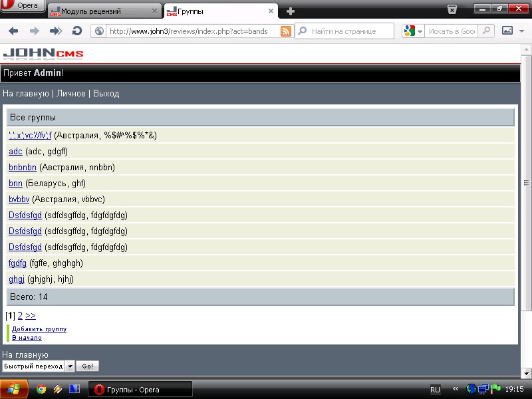Viewport: 532px width, 399px height.
Task: Click the scrollbar down arrow
Action: pos(526,374)
